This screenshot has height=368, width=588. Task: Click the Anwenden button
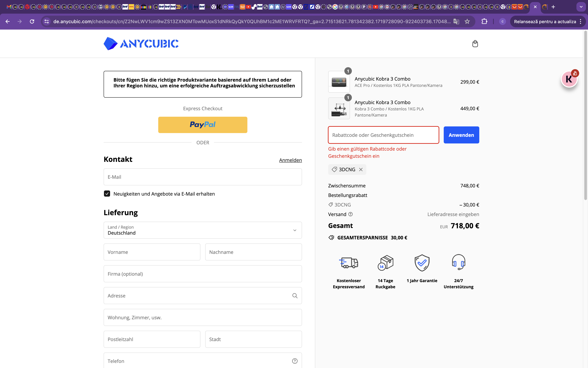[x=461, y=135]
